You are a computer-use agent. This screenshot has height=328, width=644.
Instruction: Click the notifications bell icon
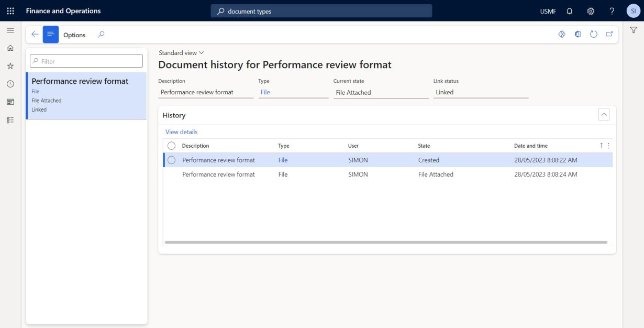click(x=569, y=10)
